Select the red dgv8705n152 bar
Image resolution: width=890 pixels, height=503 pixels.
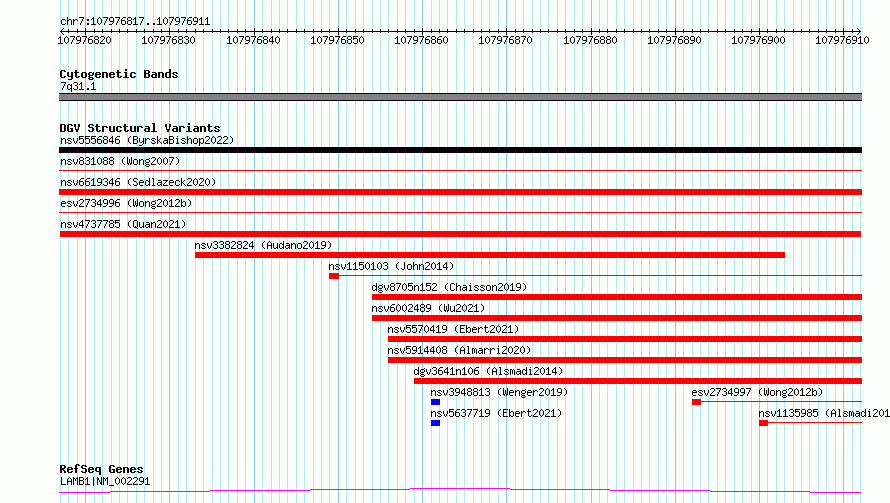tap(617, 297)
